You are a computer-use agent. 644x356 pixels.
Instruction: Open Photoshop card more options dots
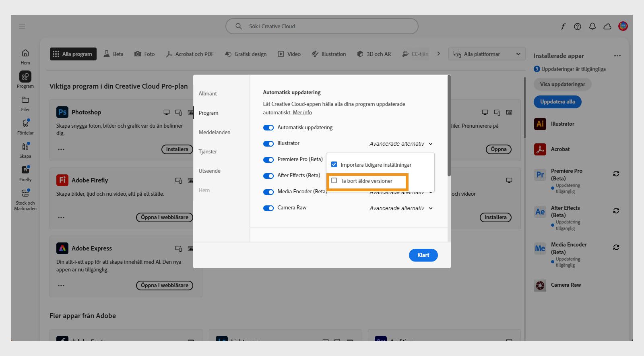tap(61, 149)
